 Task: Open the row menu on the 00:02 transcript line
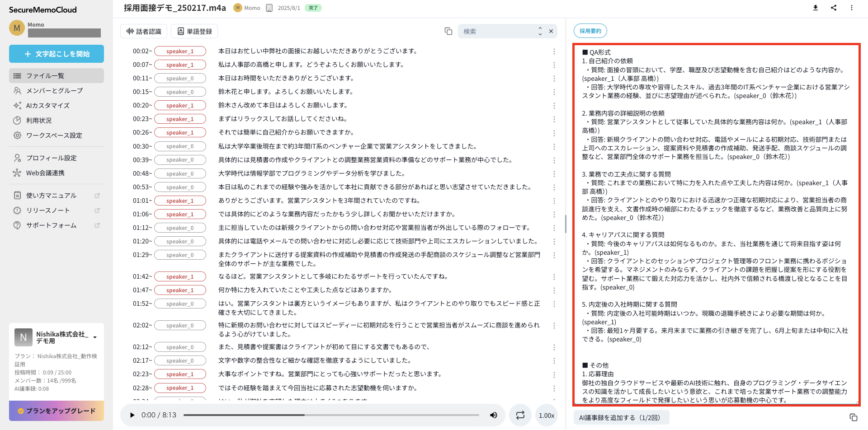tap(554, 51)
